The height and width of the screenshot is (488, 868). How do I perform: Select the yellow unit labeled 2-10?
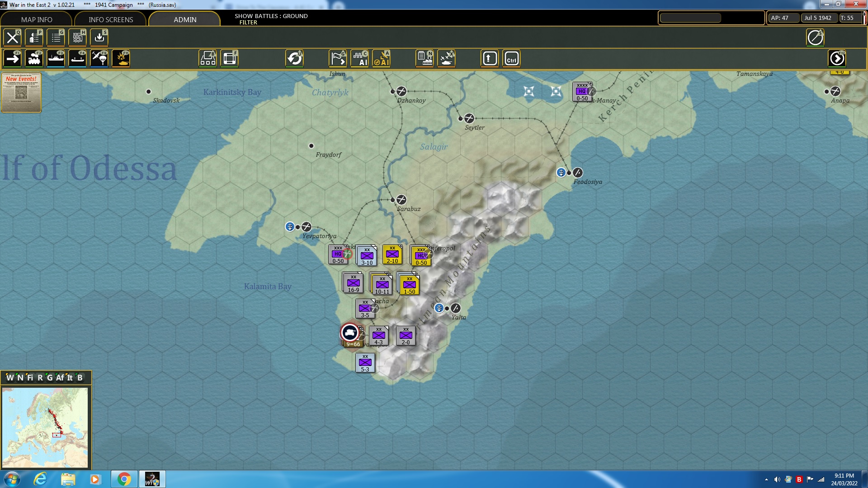tap(392, 254)
